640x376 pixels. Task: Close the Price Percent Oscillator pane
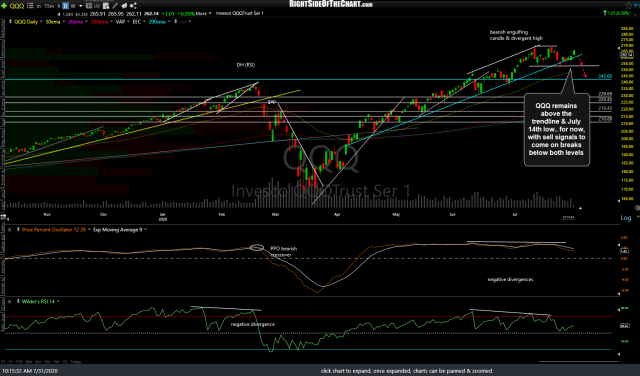tap(9, 230)
